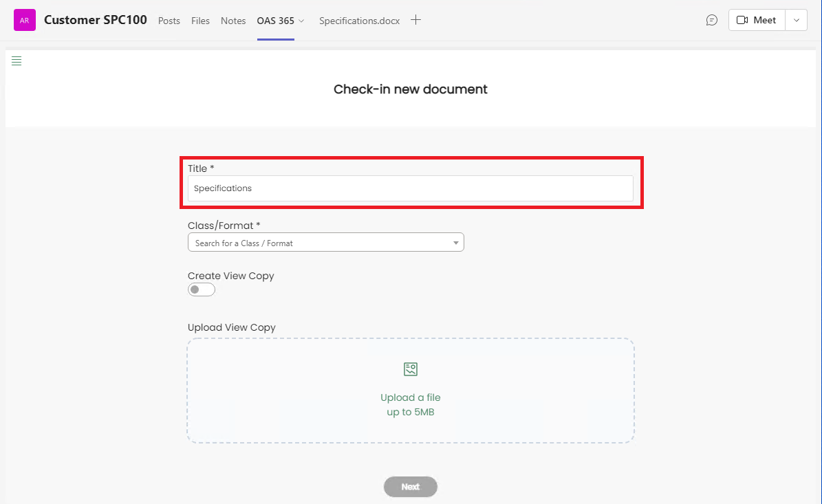Open the Specifications.docx tab
The image size is (822, 504).
359,21
